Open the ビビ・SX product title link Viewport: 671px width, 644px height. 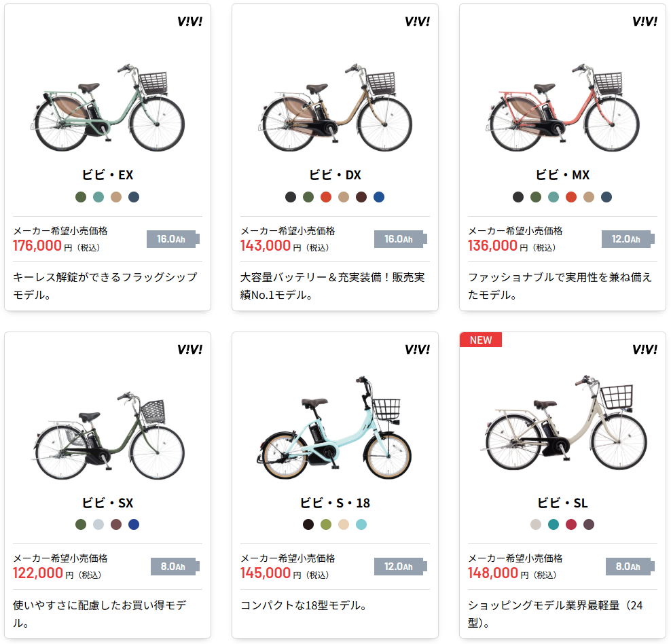(x=107, y=503)
